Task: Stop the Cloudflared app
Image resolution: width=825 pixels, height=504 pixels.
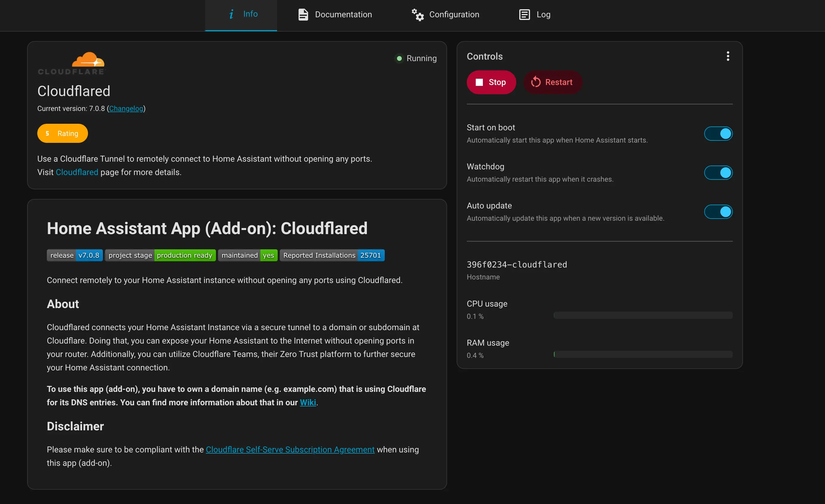Action: pos(491,82)
